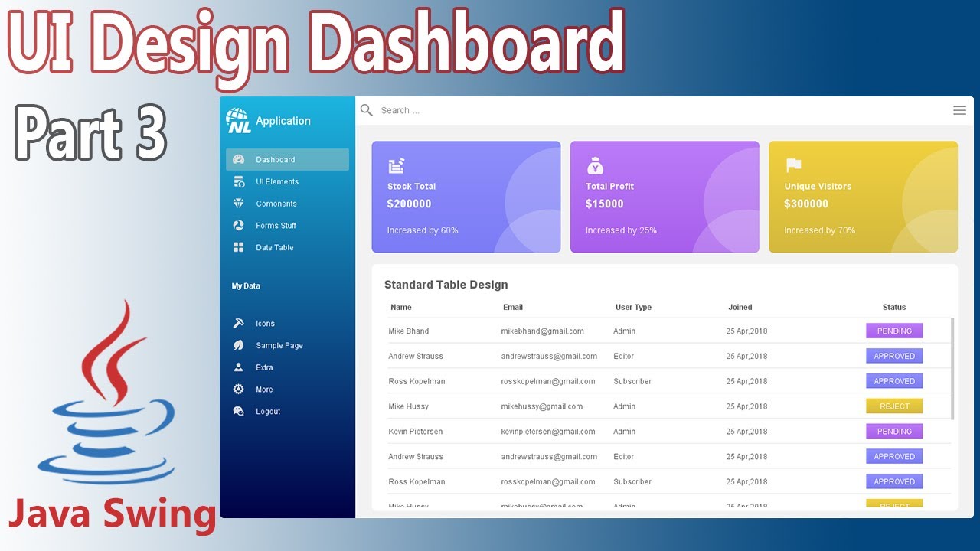Click the $300000 visitors value
980x551 pixels.
pyautogui.click(x=806, y=204)
